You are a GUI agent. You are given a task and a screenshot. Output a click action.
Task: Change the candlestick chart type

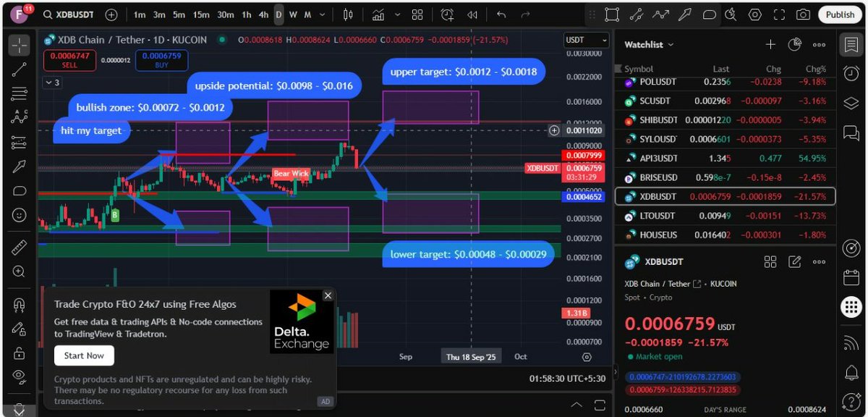[349, 14]
